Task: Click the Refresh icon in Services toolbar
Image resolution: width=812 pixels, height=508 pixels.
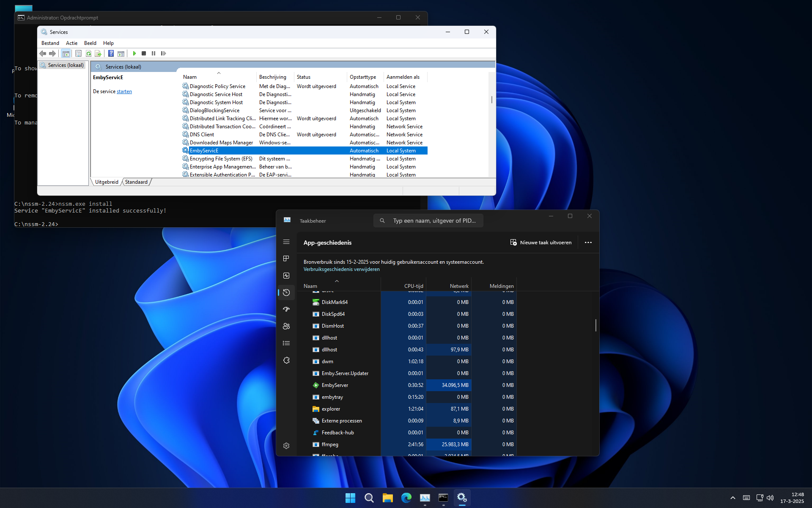Action: 88,53
